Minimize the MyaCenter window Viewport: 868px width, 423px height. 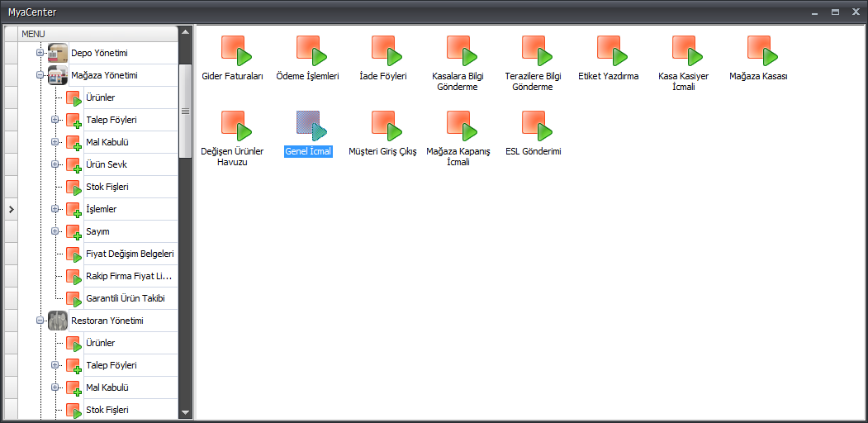point(814,12)
